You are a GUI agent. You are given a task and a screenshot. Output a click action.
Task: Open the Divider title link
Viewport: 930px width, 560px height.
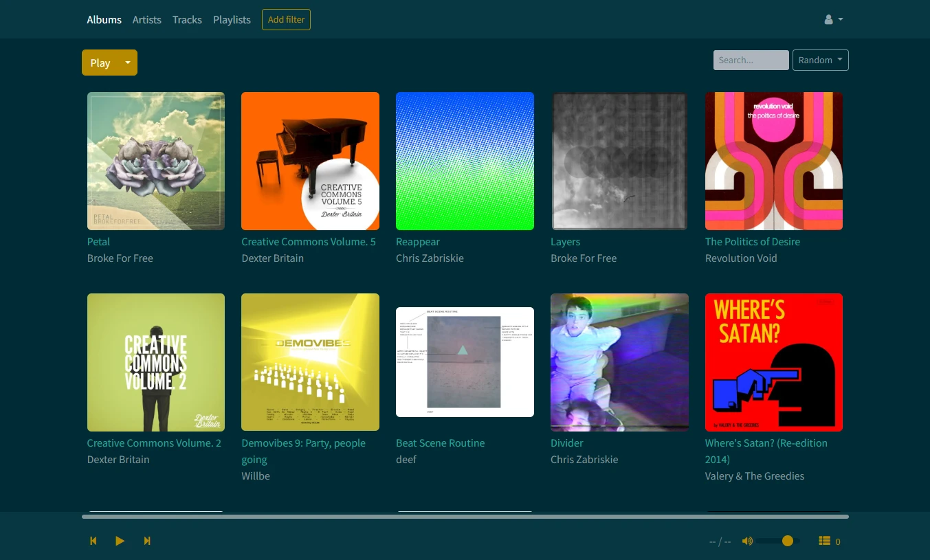tap(567, 443)
